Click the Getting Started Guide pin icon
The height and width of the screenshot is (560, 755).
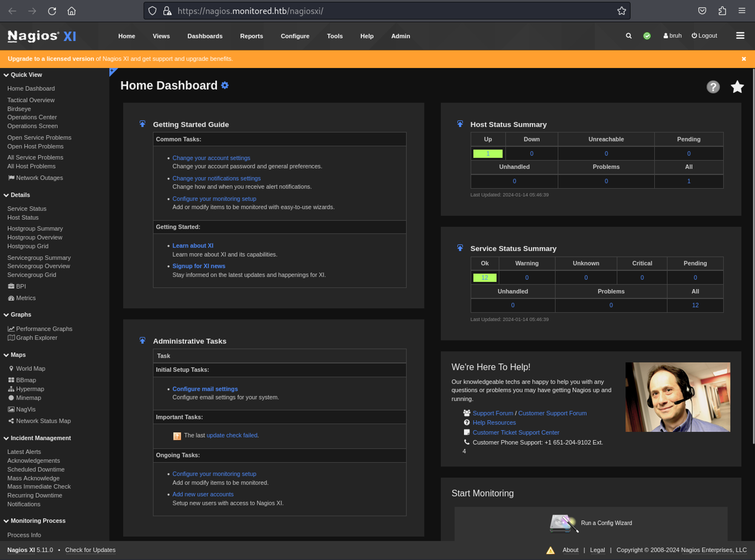pyautogui.click(x=142, y=124)
